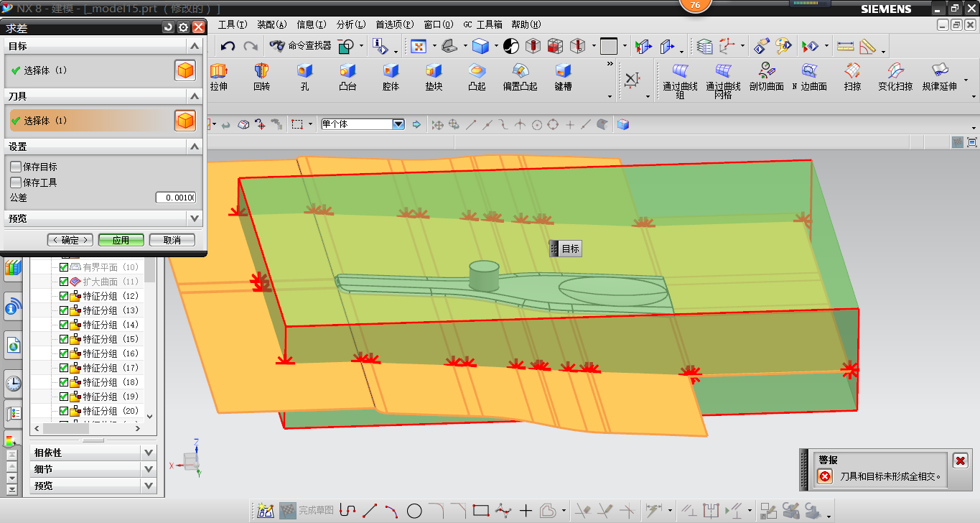Collapse the 设置 section
Viewport: 980px width, 523px height.
[x=194, y=147]
